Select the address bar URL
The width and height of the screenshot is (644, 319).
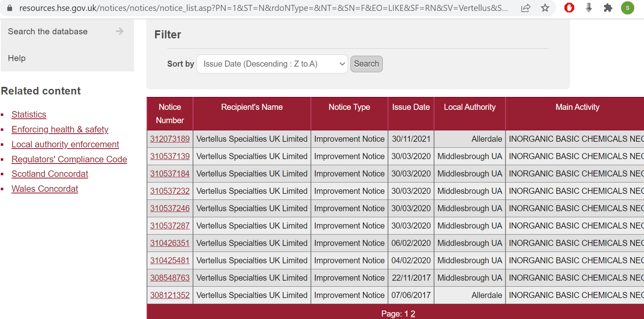[x=263, y=8]
